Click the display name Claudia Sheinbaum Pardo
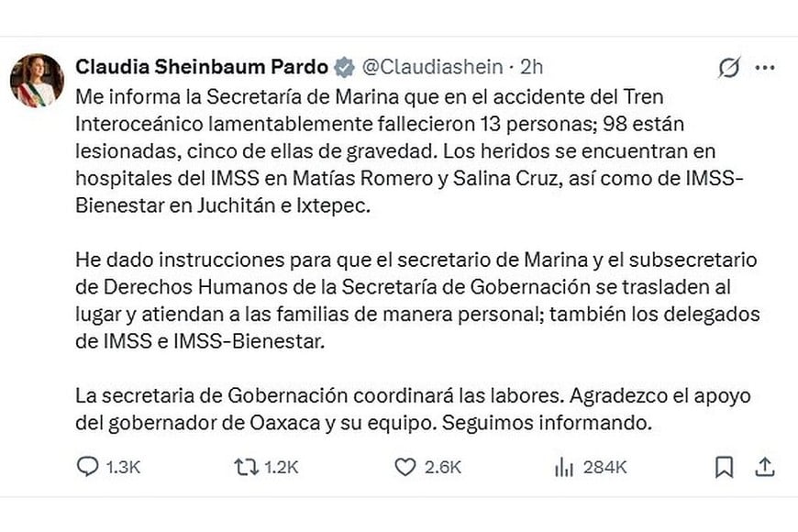Image resolution: width=798 pixels, height=532 pixels. (x=201, y=65)
